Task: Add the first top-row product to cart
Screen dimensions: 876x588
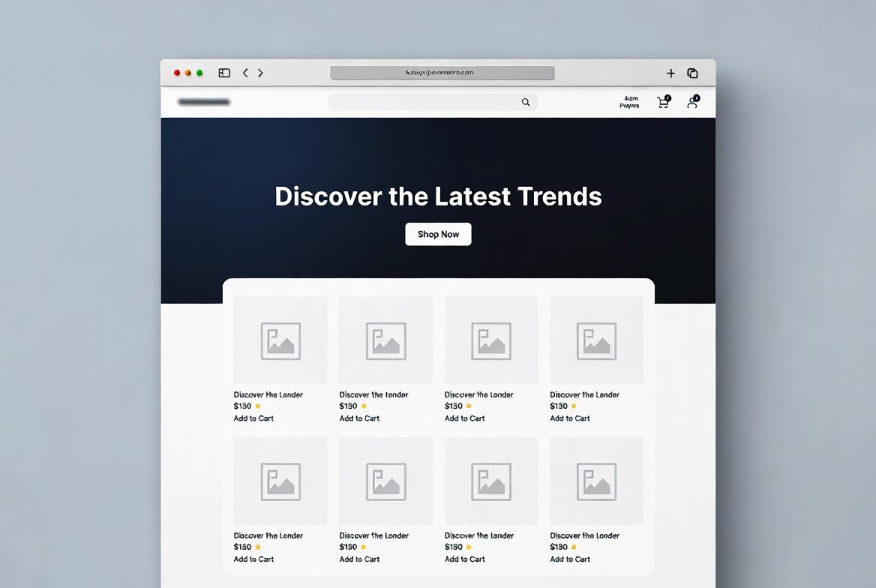Action: click(253, 418)
